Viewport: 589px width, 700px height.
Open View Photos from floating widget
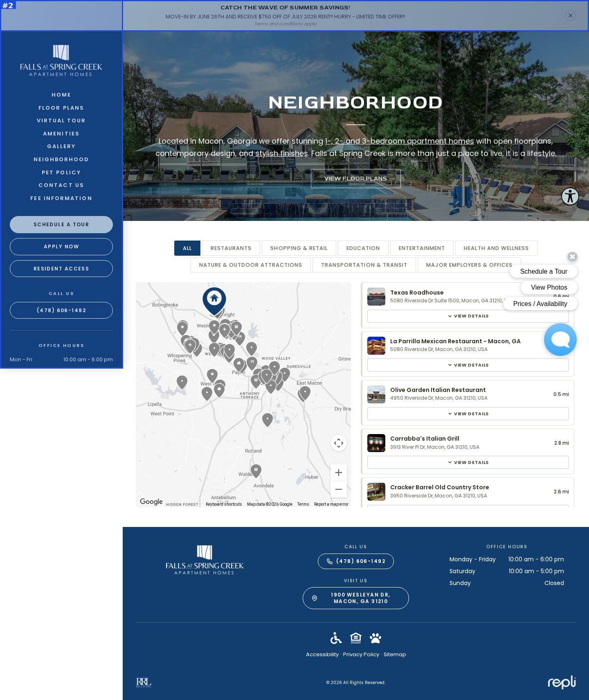coord(549,288)
